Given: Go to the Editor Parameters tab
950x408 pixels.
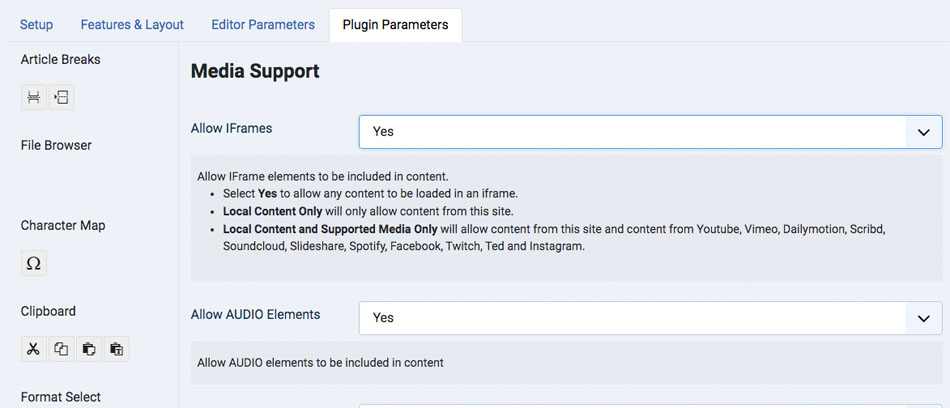Looking at the screenshot, I should 263,24.
